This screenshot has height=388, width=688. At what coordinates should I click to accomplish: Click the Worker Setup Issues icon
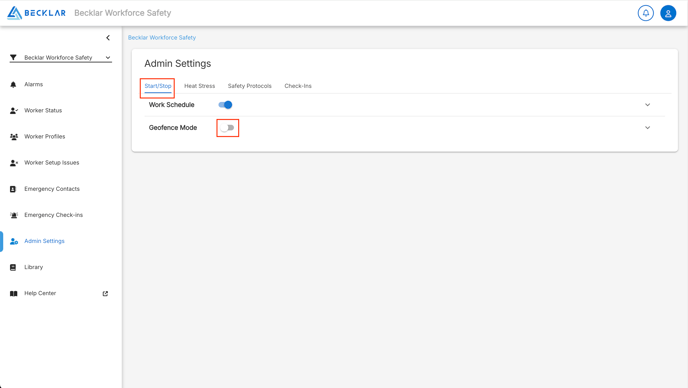14,163
